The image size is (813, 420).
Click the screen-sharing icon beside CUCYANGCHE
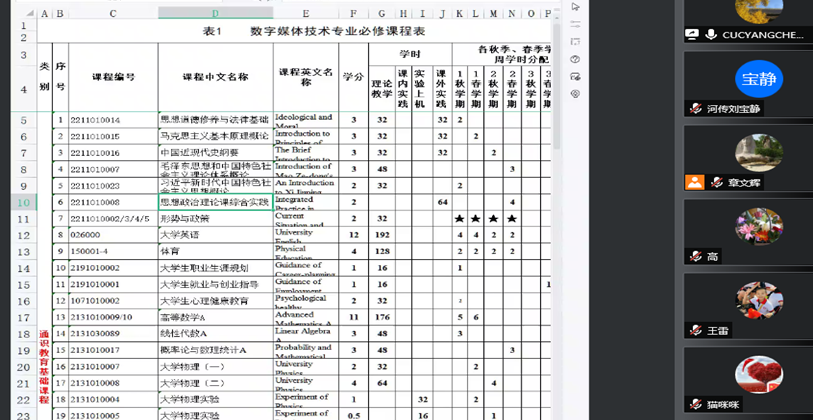[x=692, y=35]
